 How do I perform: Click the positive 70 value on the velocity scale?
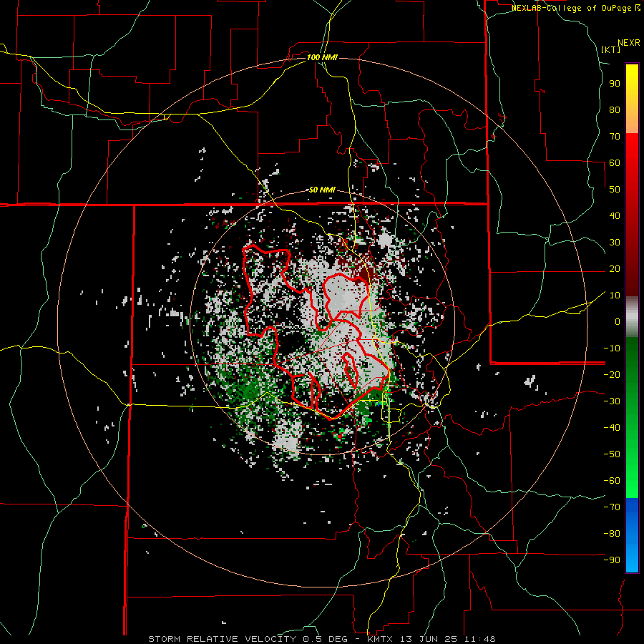615,137
